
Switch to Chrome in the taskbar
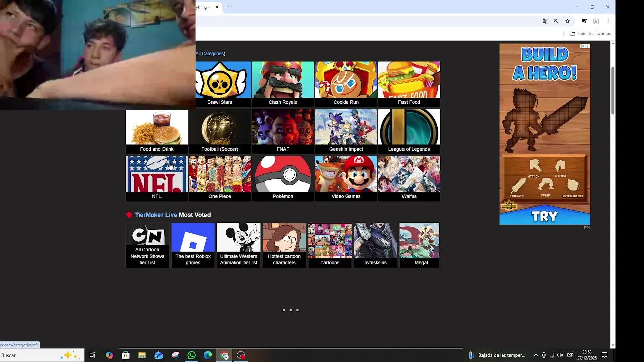224,355
